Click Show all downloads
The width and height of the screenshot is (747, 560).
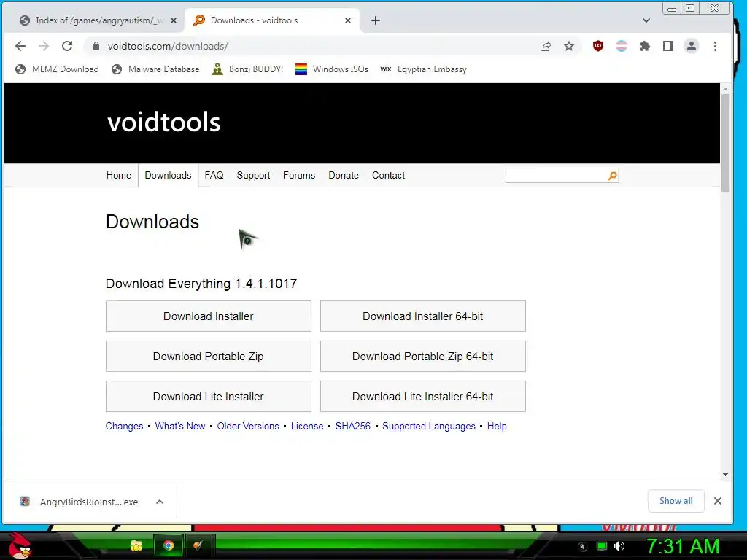click(676, 501)
